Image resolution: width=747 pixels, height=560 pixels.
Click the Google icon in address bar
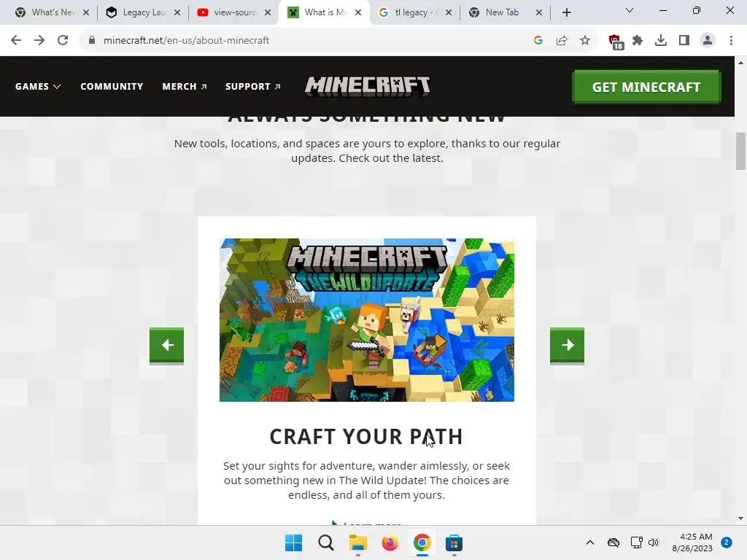(538, 41)
